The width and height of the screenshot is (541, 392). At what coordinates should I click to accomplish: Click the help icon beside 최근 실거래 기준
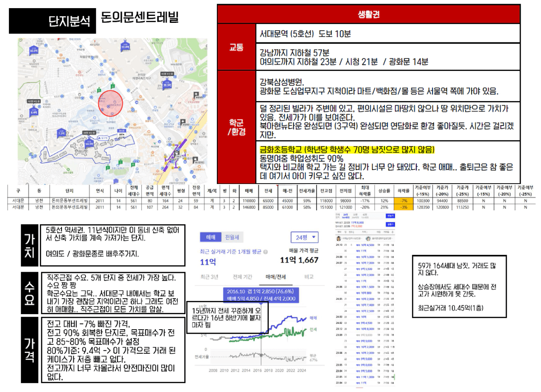pyautogui.click(x=266, y=252)
